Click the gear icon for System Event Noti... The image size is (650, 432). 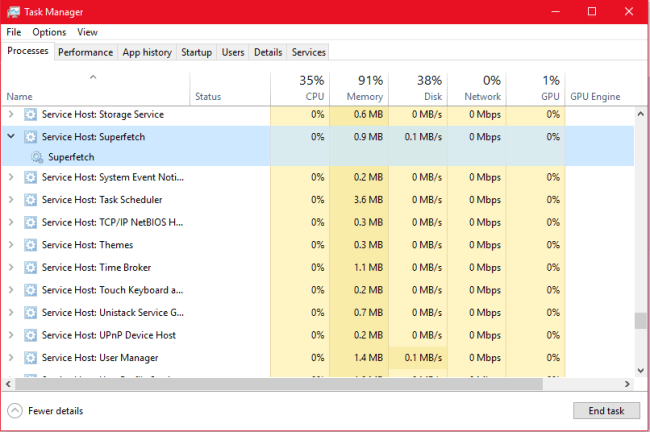click(30, 177)
